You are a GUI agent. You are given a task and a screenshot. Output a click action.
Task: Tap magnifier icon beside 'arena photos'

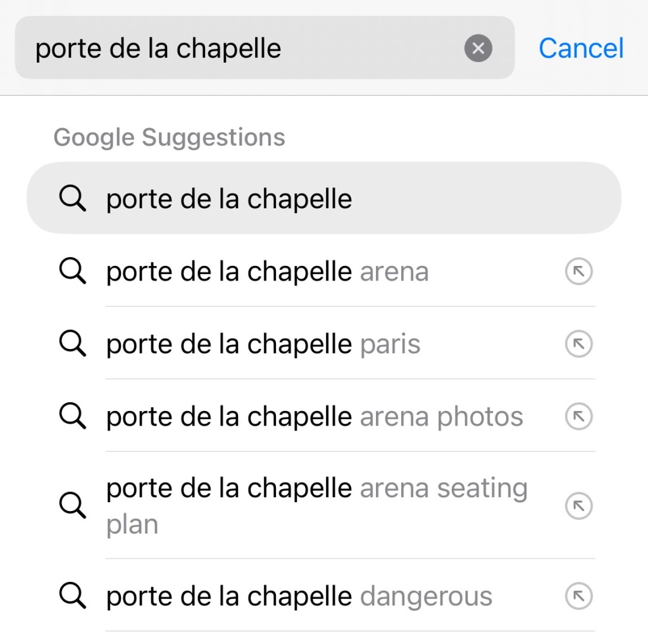pyautogui.click(x=73, y=417)
